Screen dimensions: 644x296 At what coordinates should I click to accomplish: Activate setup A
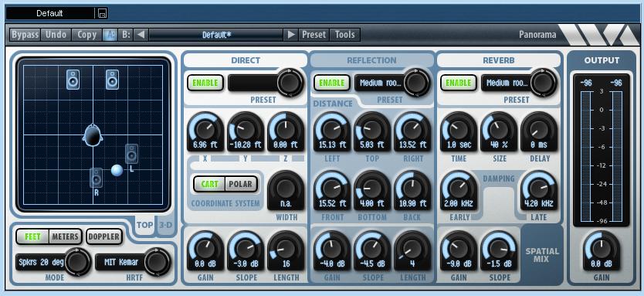[x=110, y=35]
